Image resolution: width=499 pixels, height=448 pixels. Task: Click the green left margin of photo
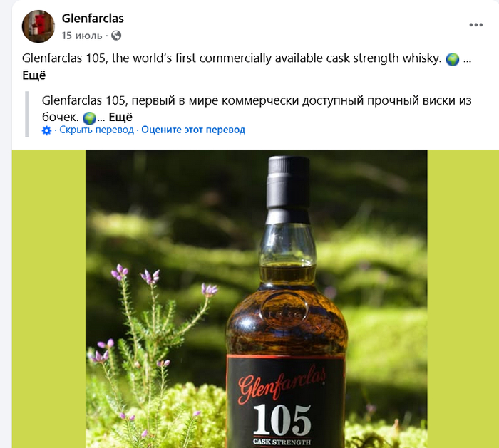pos(48,299)
